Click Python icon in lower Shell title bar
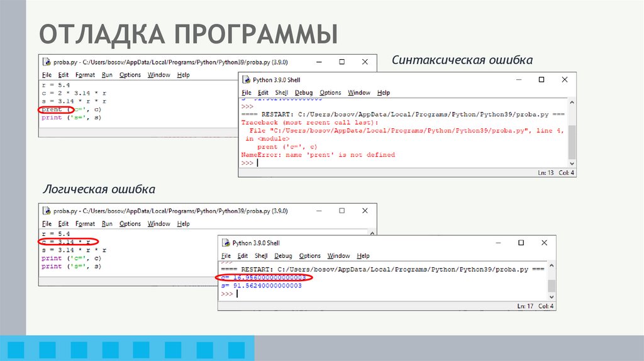Image resolution: width=644 pixels, height=361 pixels. 226,243
